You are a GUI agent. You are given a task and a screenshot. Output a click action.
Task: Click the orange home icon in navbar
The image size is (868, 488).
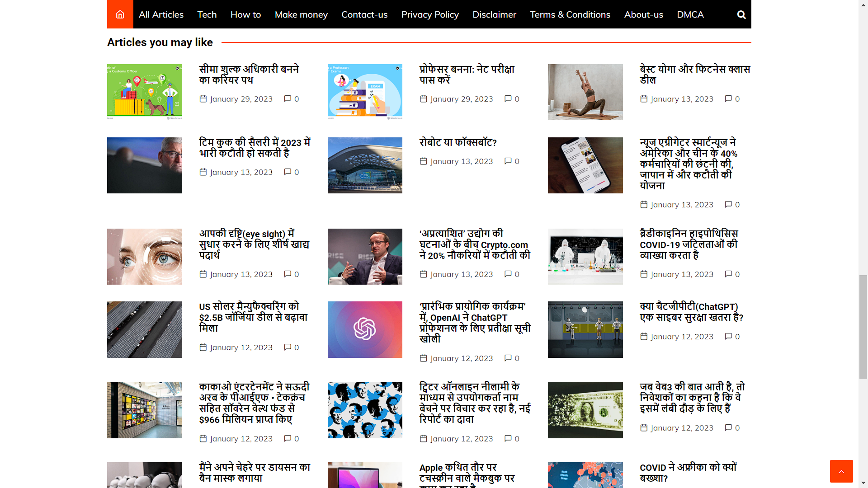tap(120, 14)
